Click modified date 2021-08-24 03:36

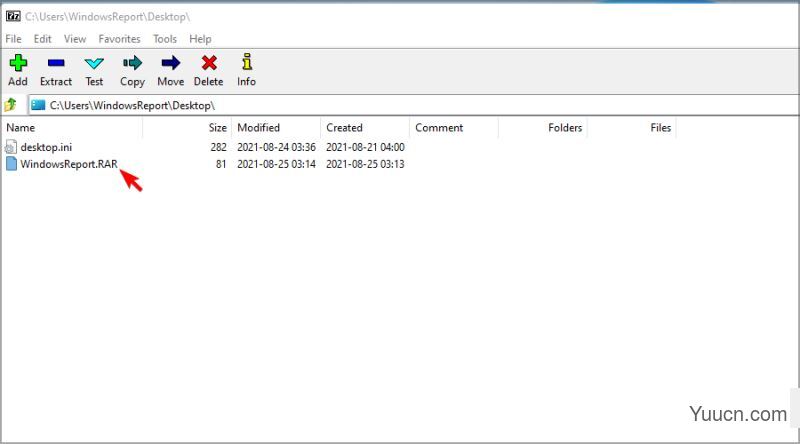tap(276, 147)
